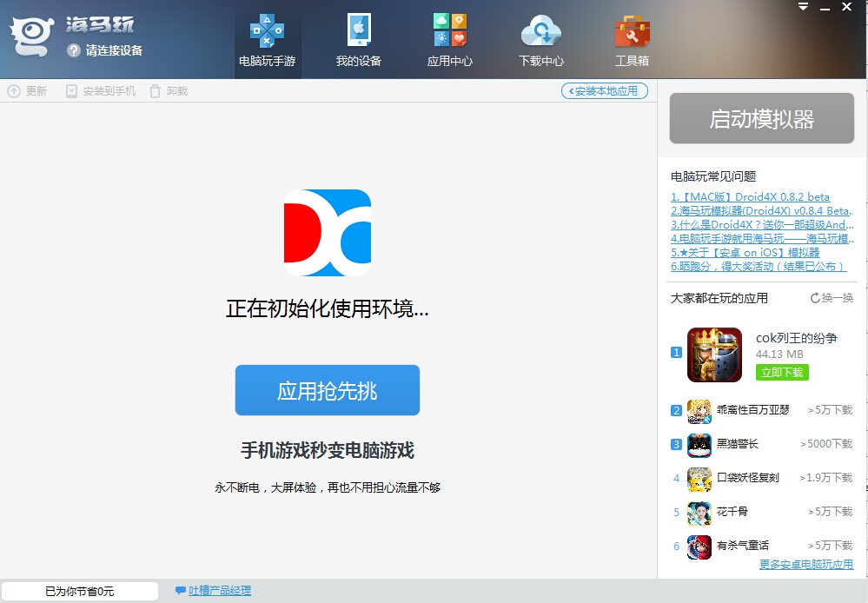Click the help icon beside 请连接设备

pos(74,50)
